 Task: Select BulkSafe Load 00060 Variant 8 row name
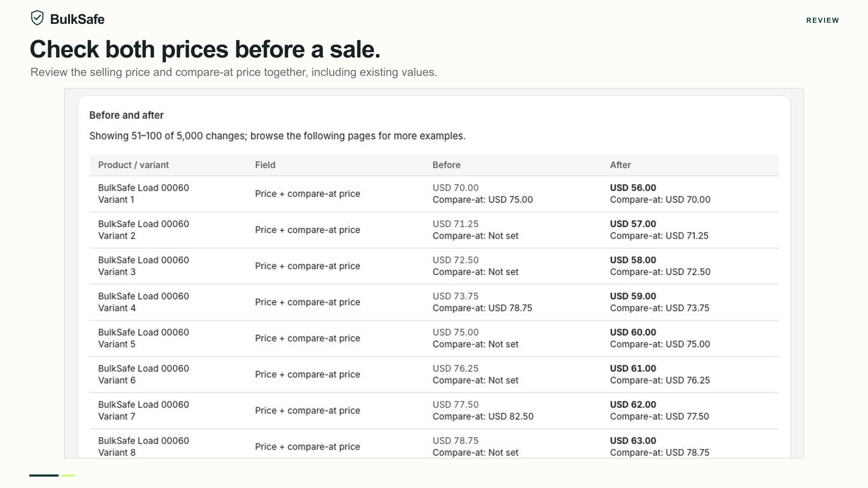(x=144, y=446)
